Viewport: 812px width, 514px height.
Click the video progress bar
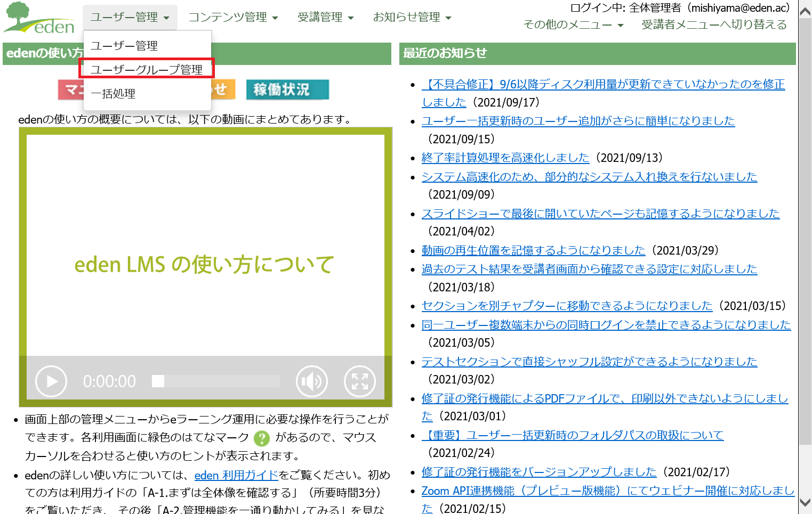pyautogui.click(x=216, y=381)
